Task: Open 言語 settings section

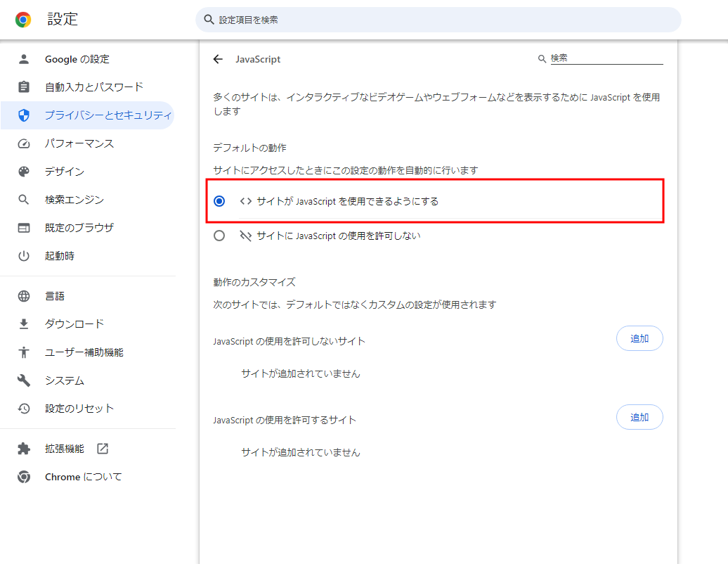Action: [87, 296]
